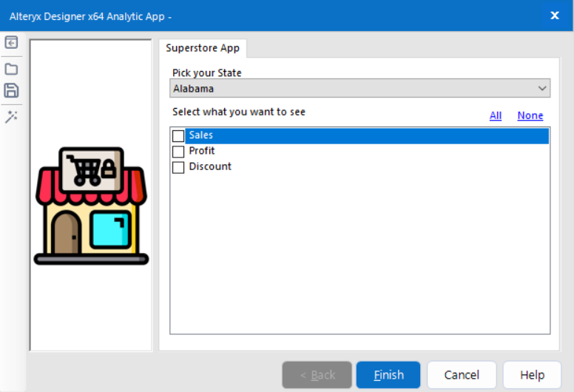Viewport: 574px width, 392px height.
Task: Click the superstore shop image
Action: pyautogui.click(x=91, y=206)
